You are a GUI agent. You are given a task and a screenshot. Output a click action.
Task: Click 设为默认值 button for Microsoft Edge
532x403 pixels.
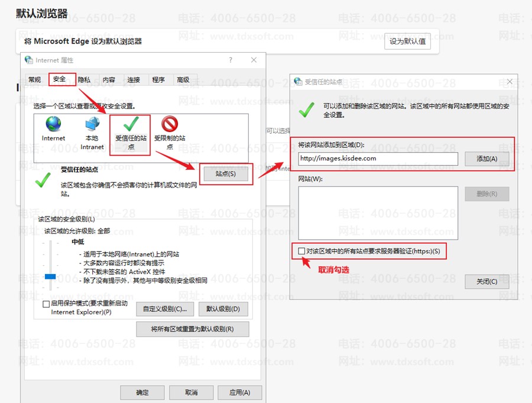pyautogui.click(x=407, y=41)
